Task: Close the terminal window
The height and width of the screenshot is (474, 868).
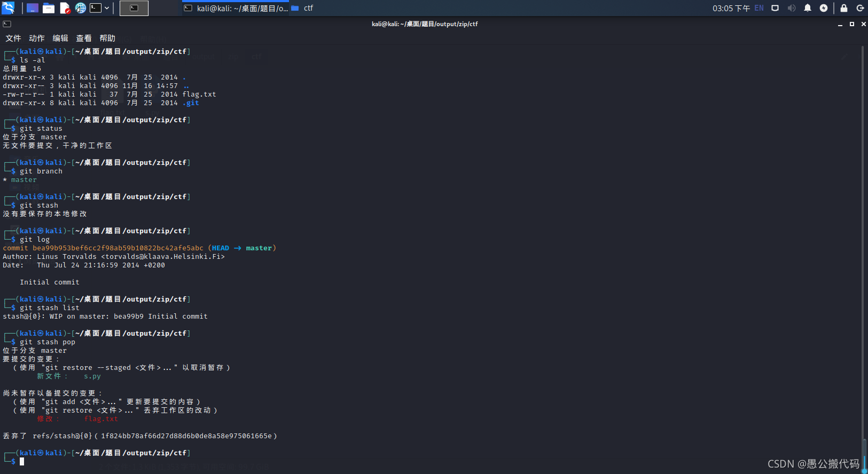Action: 864,24
